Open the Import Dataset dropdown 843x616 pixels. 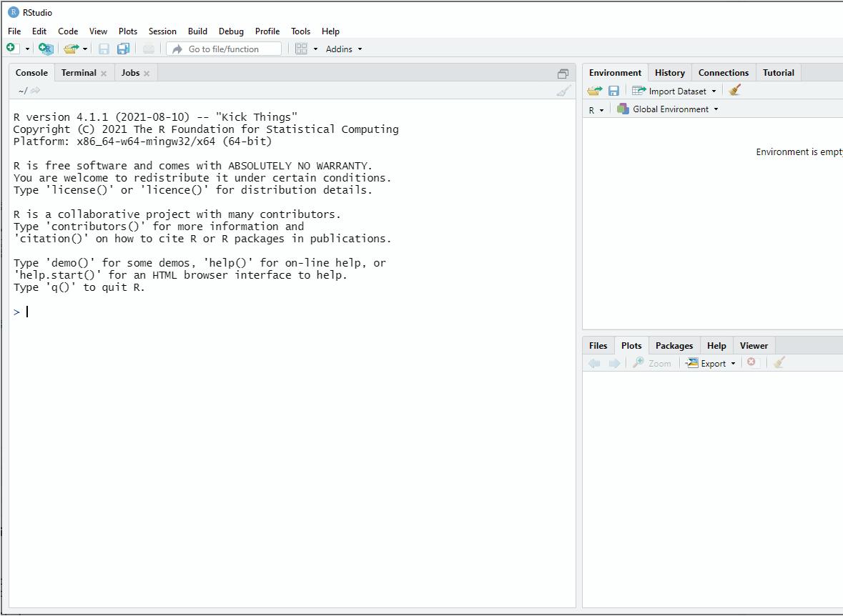[x=674, y=91]
